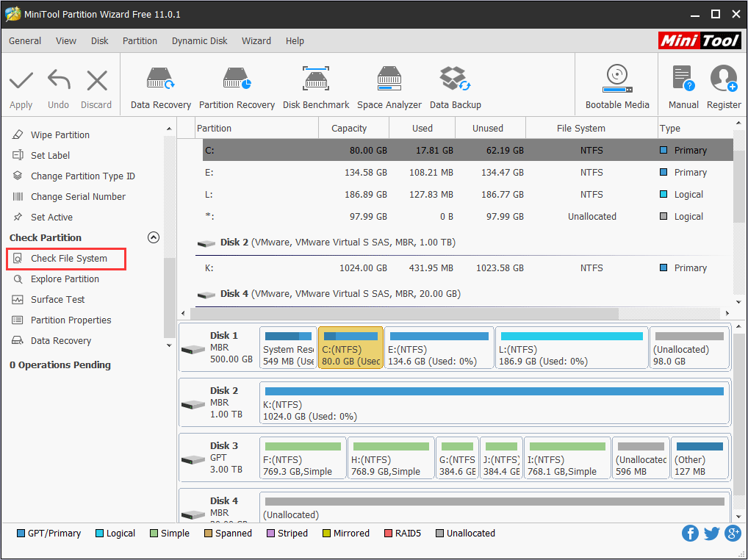Select System Reserved block on Disk 1
Image resolution: width=748 pixels, height=560 pixels.
pos(288,348)
